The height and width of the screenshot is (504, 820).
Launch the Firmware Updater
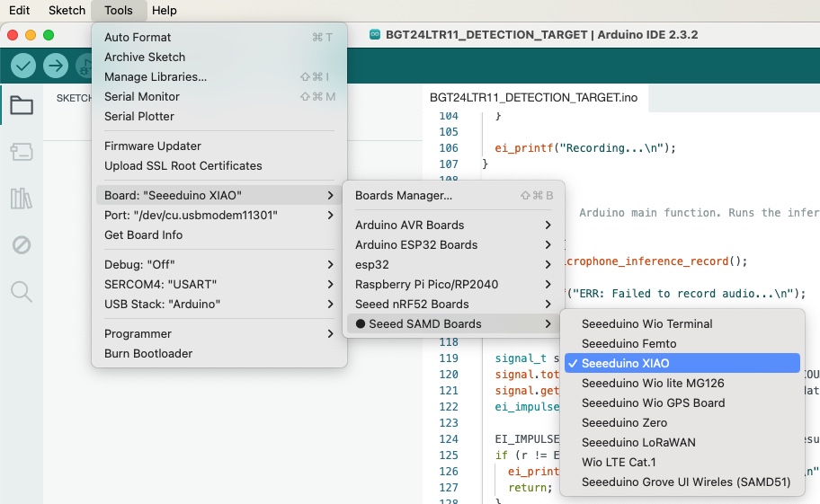tap(219, 146)
